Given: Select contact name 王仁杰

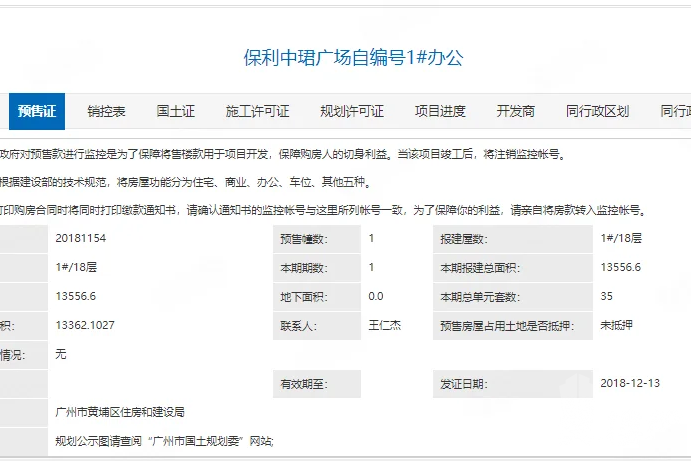Looking at the screenshot, I should tap(385, 325).
